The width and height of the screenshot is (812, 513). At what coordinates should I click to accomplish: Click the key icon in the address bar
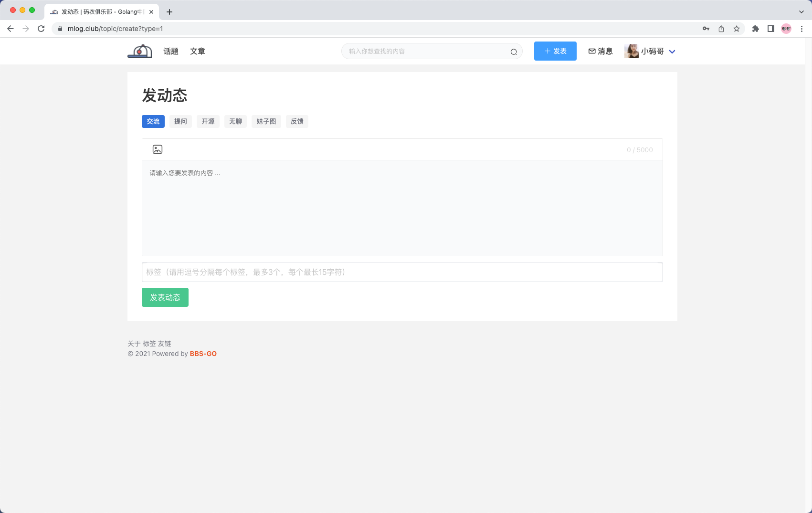[706, 29]
